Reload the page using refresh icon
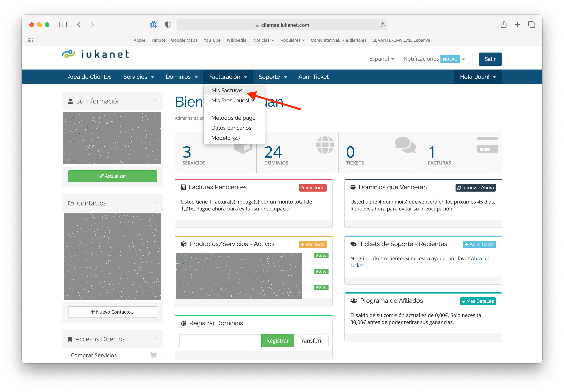The image size is (564, 392). click(382, 25)
